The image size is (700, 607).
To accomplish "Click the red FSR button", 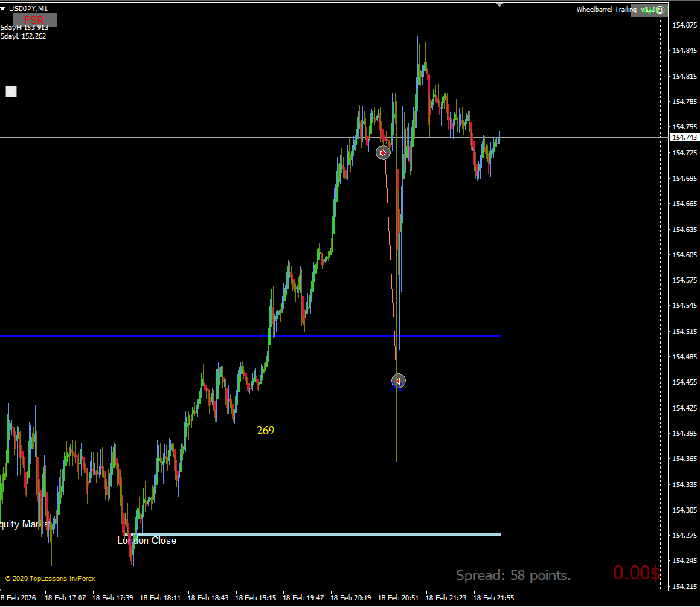I will click(35, 20).
